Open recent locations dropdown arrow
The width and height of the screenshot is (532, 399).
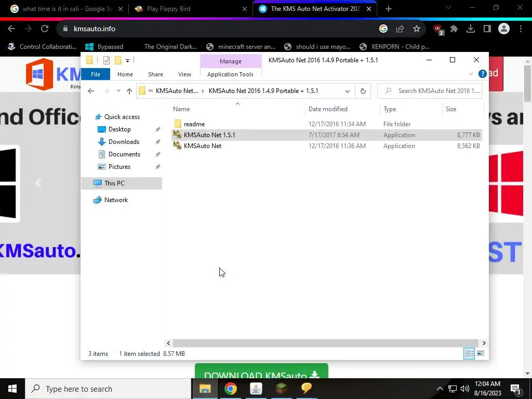(x=118, y=91)
